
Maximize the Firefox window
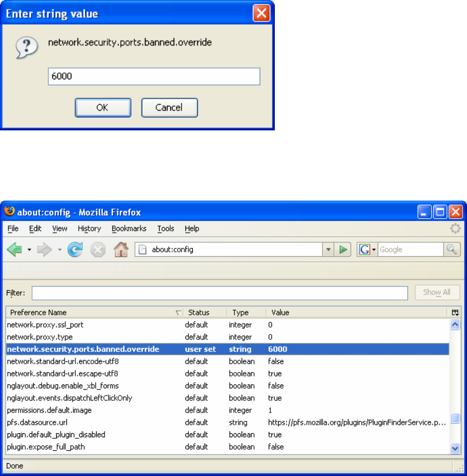point(439,212)
